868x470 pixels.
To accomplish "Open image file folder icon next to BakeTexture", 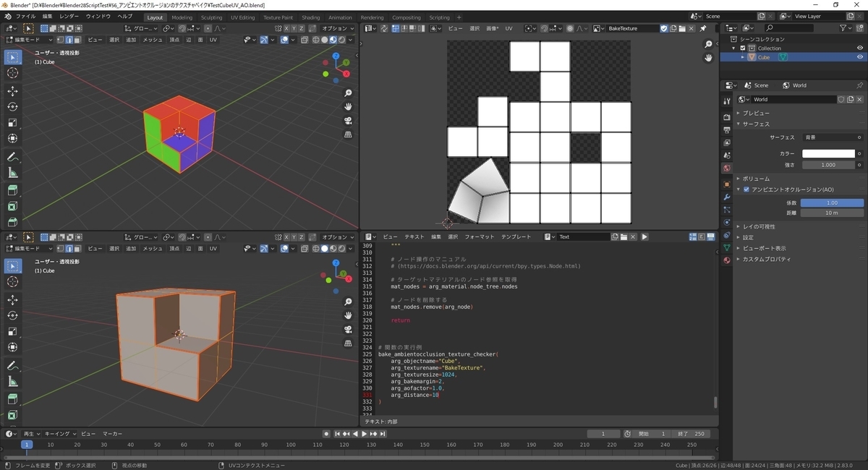I will pos(682,28).
